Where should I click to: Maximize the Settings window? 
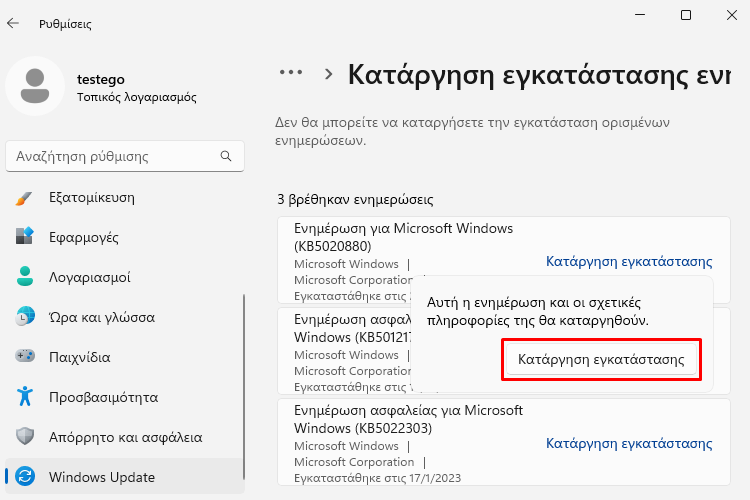tap(686, 15)
